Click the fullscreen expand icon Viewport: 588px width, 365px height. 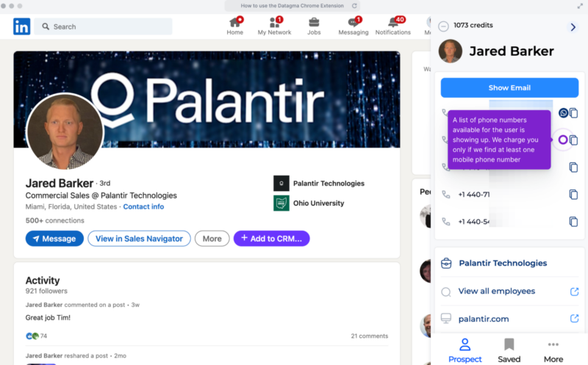coord(580,6)
